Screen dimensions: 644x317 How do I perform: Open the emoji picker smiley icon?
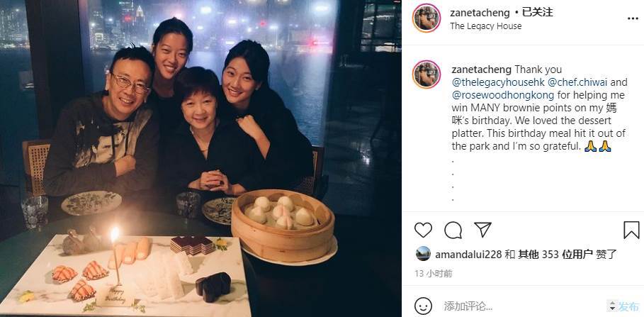coord(423,306)
